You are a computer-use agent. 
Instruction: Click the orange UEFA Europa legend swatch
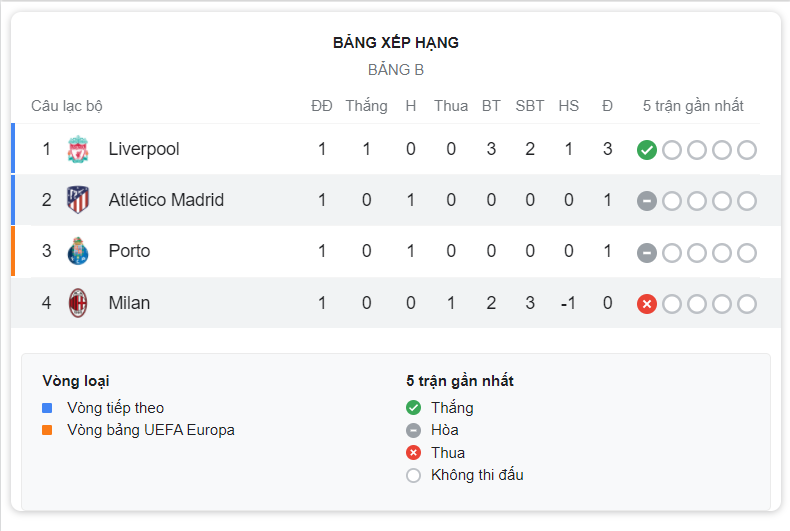click(x=47, y=430)
